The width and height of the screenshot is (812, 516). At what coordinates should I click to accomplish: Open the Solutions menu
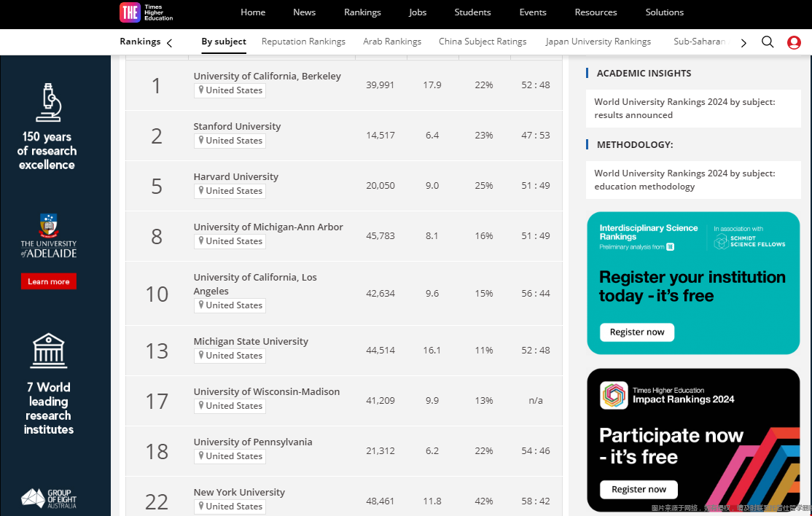(665, 12)
